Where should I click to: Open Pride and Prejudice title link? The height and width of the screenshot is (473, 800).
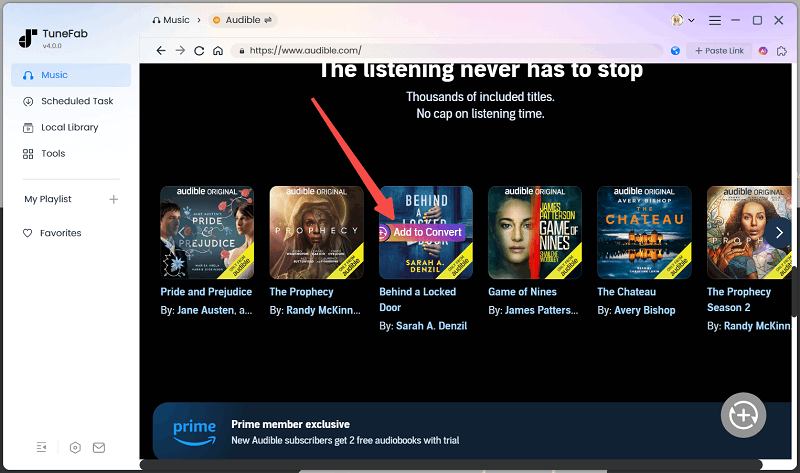point(206,292)
